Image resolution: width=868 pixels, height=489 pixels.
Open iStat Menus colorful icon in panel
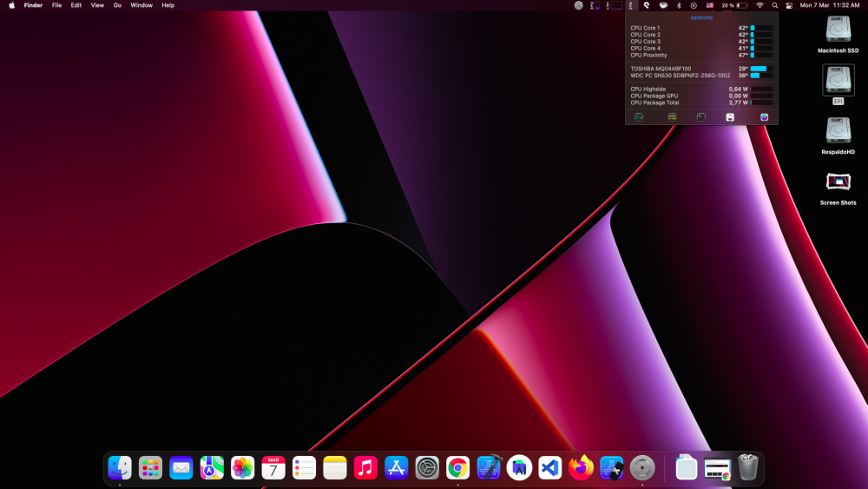click(765, 117)
